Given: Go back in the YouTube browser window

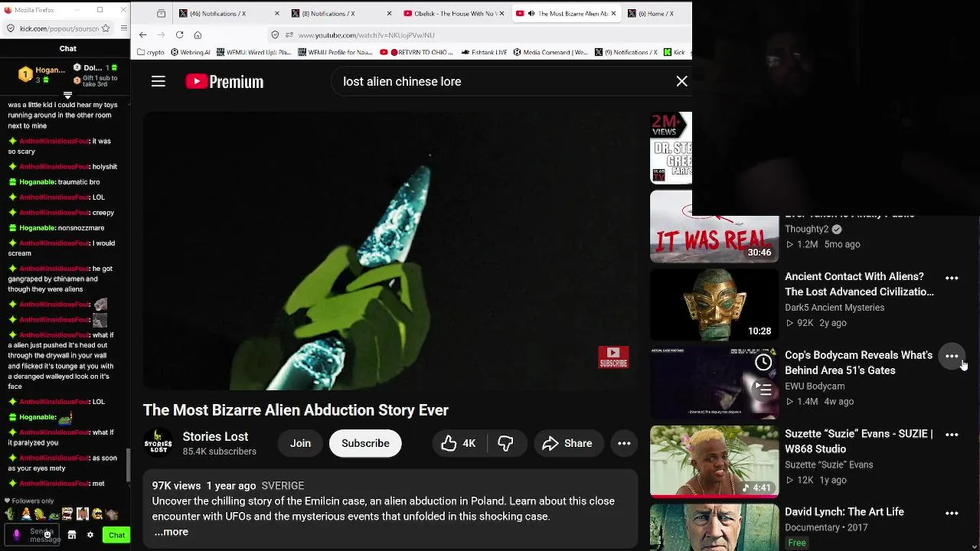Looking at the screenshot, I should point(142,34).
